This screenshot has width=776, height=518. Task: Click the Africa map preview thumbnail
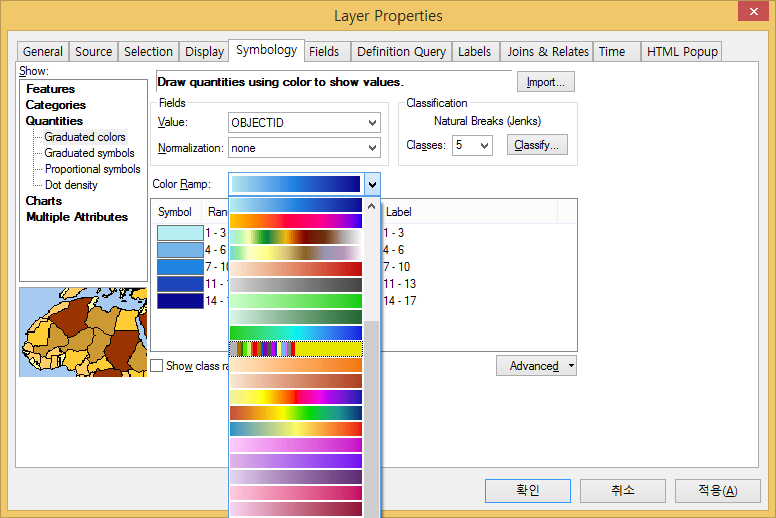[83, 332]
